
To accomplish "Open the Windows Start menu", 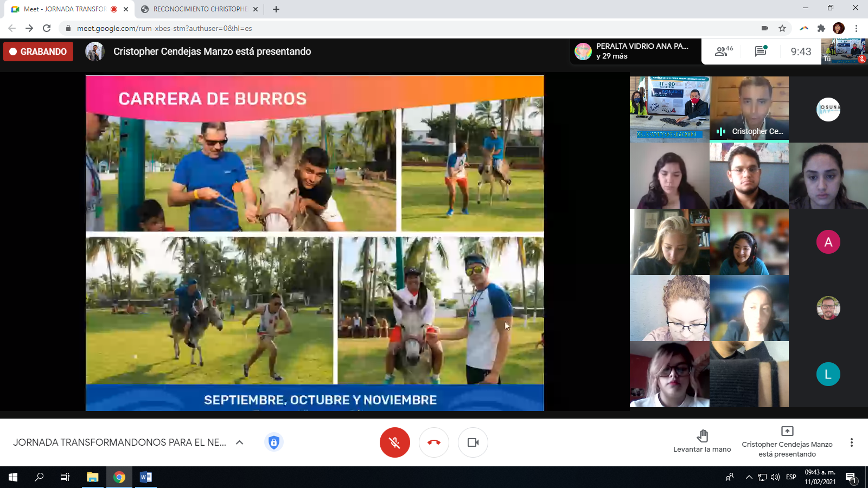I will [13, 477].
